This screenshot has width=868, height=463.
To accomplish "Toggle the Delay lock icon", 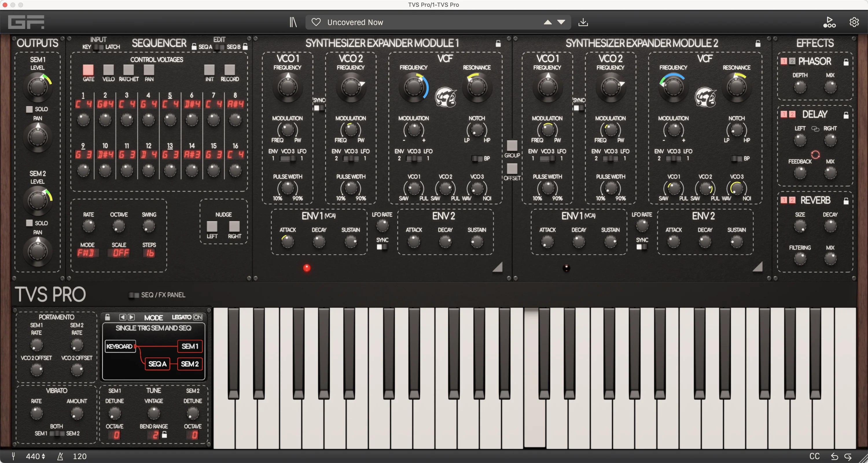I will [x=846, y=115].
